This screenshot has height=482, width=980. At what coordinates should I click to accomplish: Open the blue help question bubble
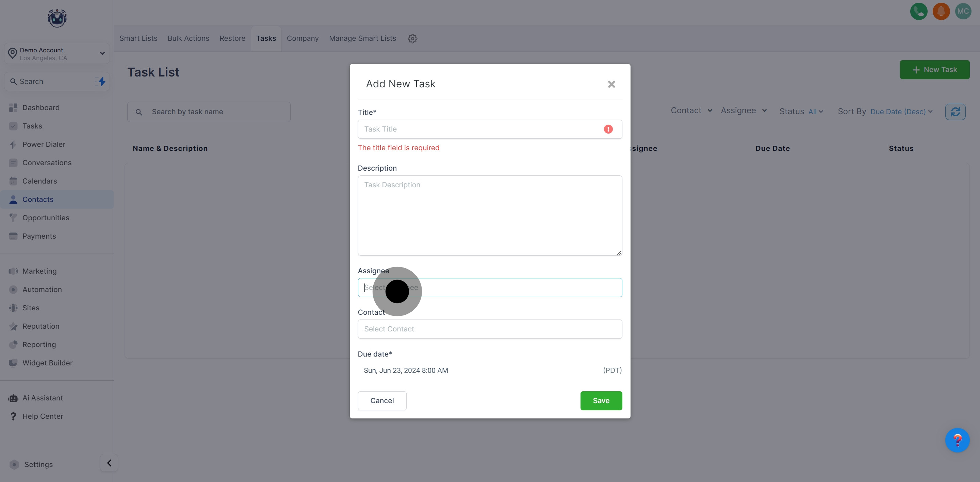coord(957,440)
